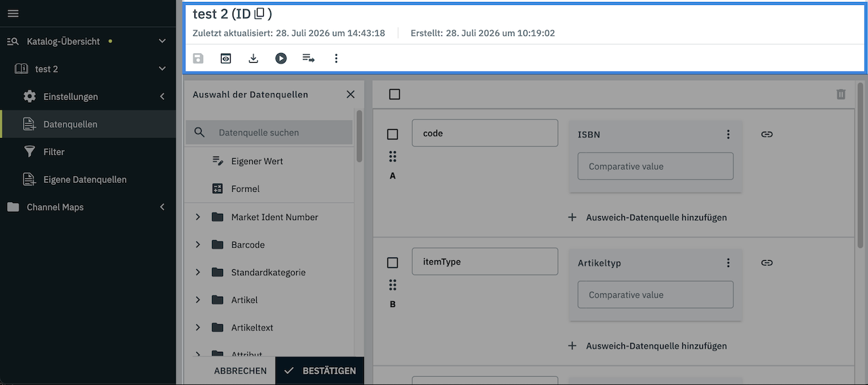The image size is (868, 385).
Task: Click plus icon under Artikeltyp card
Action: (572, 346)
